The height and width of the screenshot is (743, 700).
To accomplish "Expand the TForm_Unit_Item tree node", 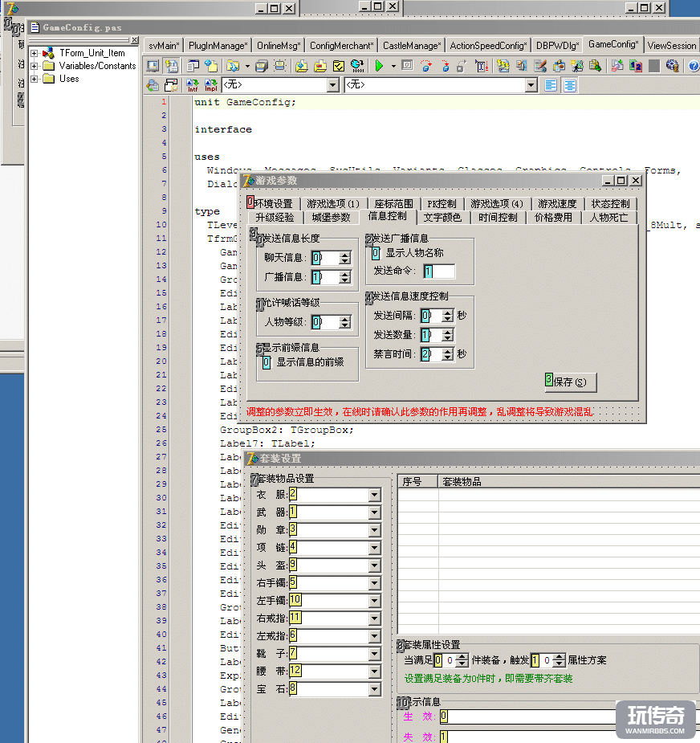I will pyautogui.click(x=35, y=53).
